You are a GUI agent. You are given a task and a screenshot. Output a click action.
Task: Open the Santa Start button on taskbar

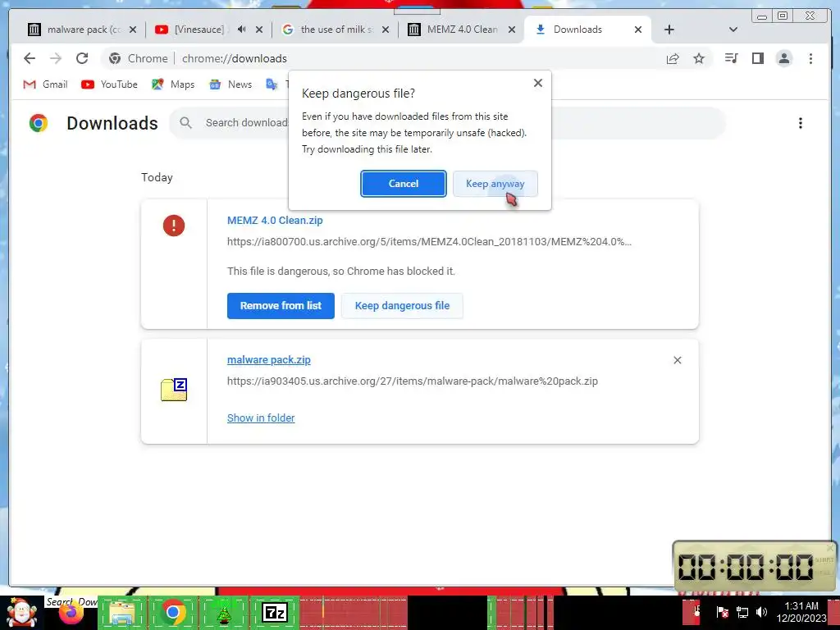pyautogui.click(x=21, y=613)
